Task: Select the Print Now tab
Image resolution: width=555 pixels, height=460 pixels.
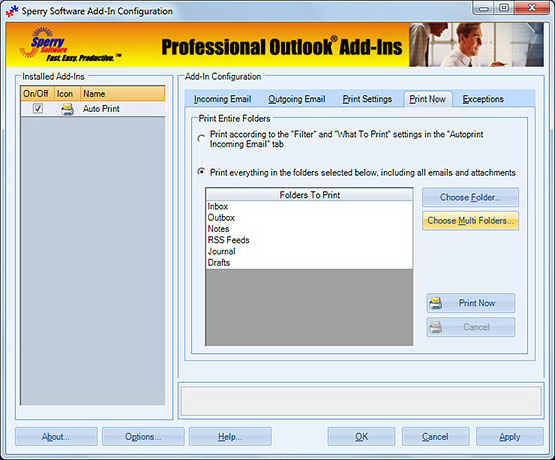Action: click(428, 99)
